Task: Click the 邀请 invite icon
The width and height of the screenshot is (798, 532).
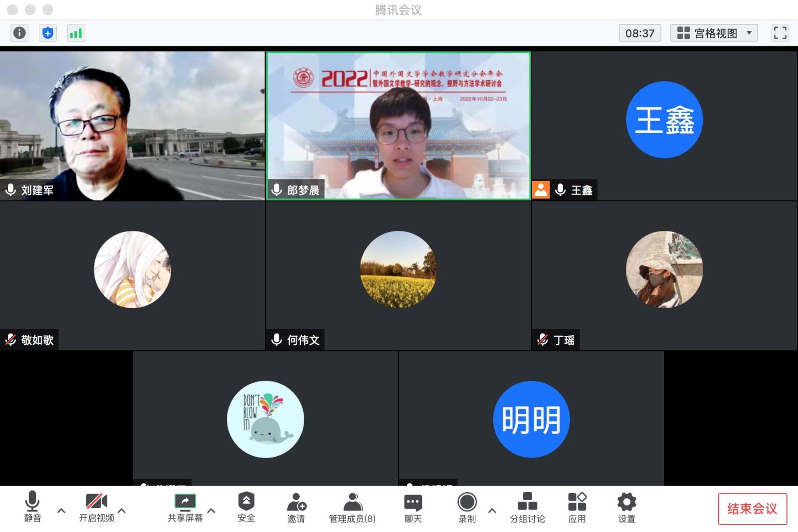Action: point(296,507)
